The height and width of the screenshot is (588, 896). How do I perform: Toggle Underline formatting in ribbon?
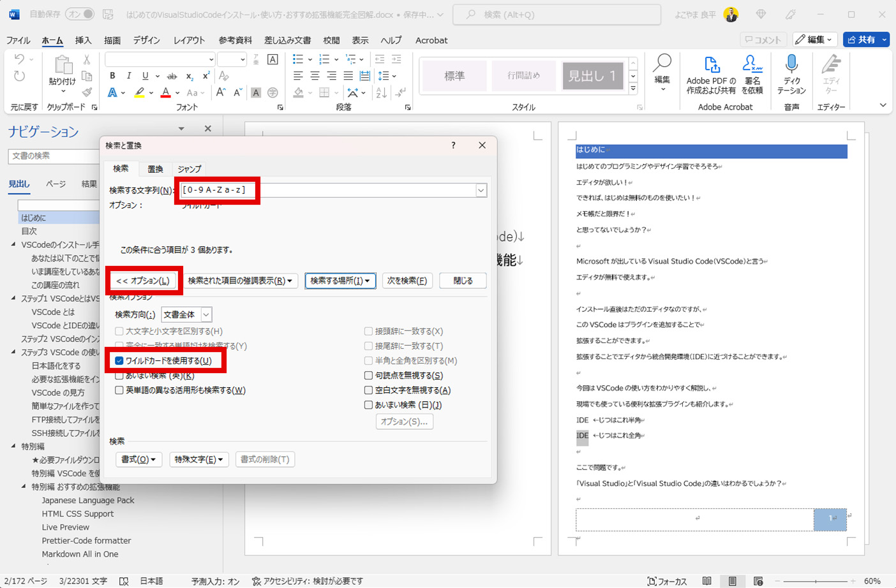tap(145, 76)
